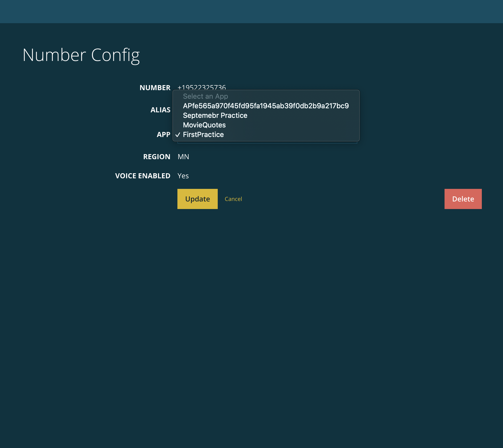Click the grayed Select an App placeholder
The image size is (503, 448).
(205, 96)
